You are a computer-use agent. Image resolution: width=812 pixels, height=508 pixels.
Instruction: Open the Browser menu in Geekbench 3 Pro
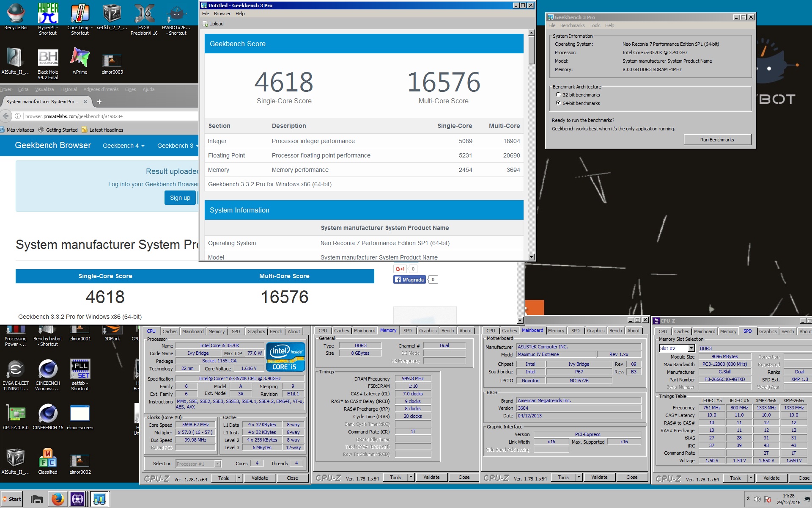(222, 14)
